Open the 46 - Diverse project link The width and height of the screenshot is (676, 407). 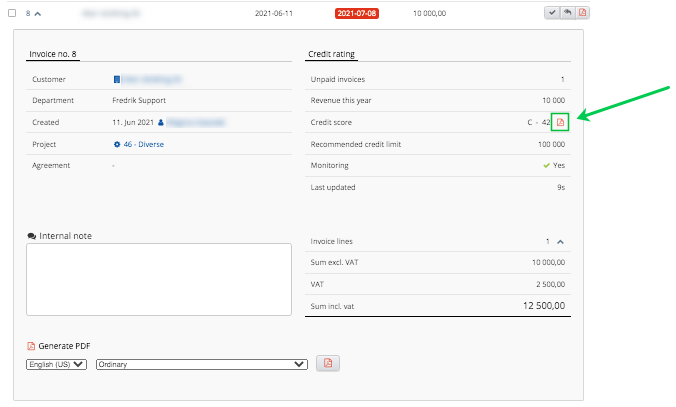[144, 144]
